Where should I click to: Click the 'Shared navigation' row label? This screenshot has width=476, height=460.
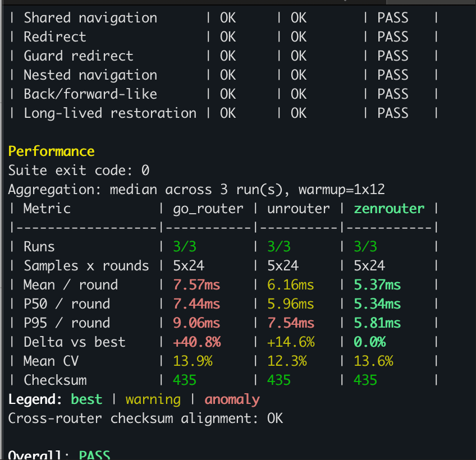pyautogui.click(x=90, y=18)
